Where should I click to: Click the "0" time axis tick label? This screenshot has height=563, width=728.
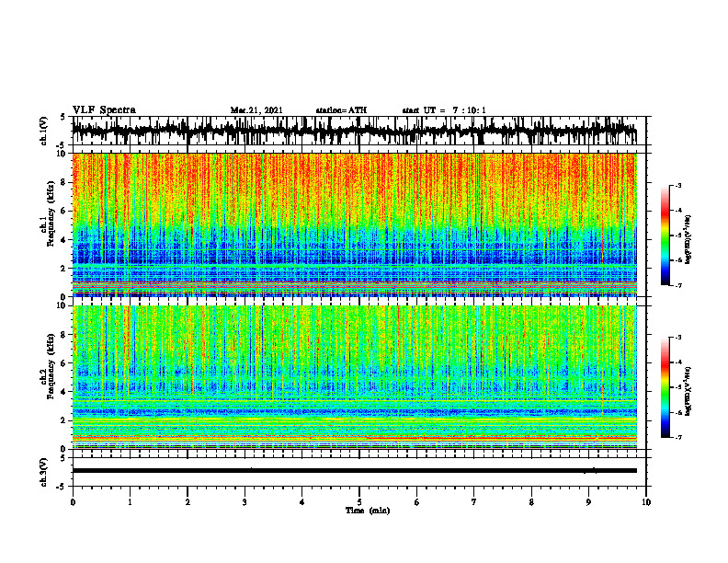(x=73, y=502)
